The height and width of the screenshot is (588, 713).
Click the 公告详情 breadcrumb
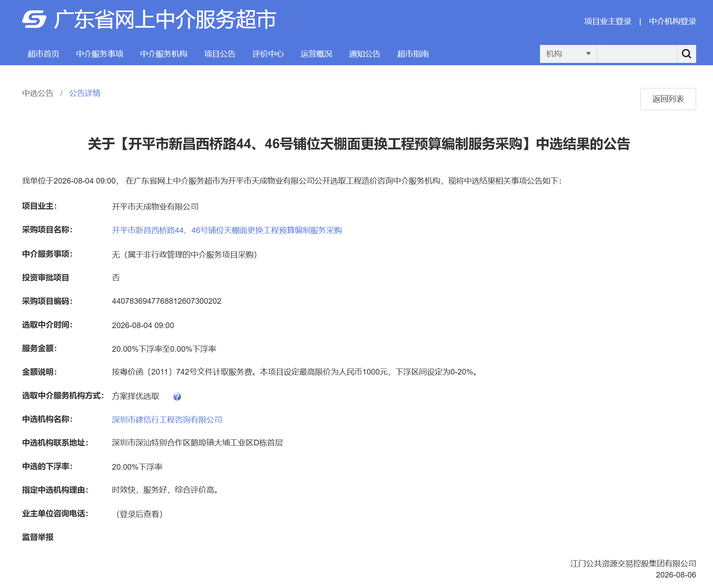(85, 93)
